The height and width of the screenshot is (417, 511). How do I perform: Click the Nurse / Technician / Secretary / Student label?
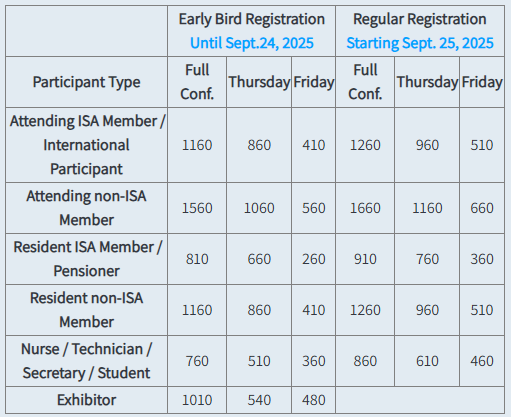coord(86,361)
